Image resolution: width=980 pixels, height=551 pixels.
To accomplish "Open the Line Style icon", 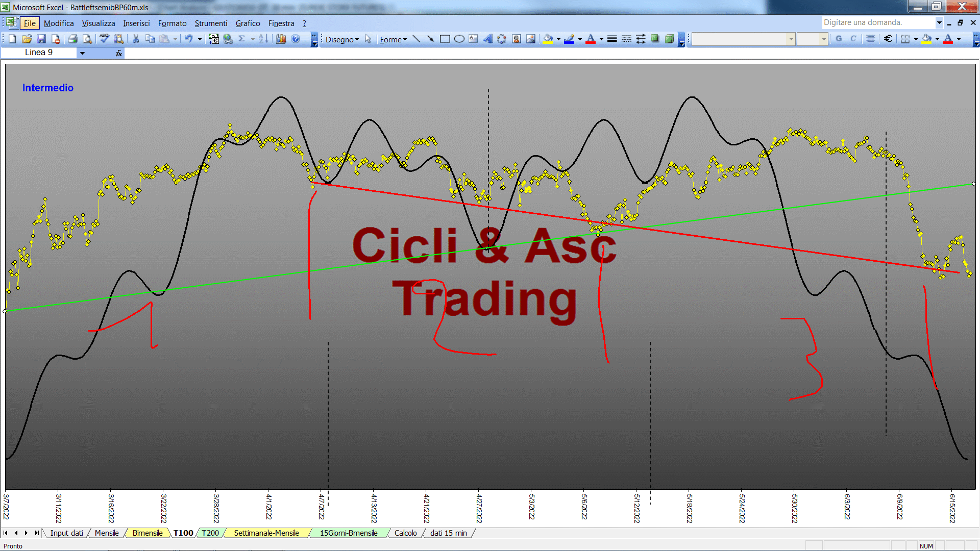I will (612, 39).
